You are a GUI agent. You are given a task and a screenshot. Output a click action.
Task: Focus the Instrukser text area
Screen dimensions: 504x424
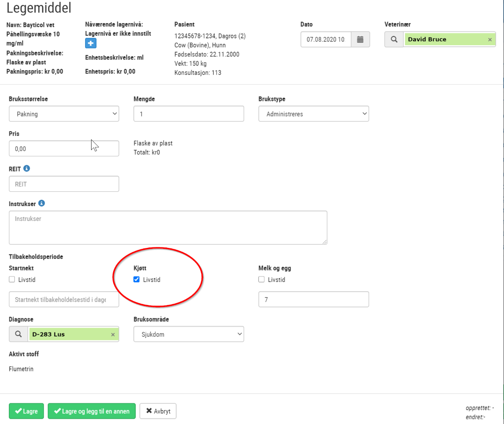point(168,227)
